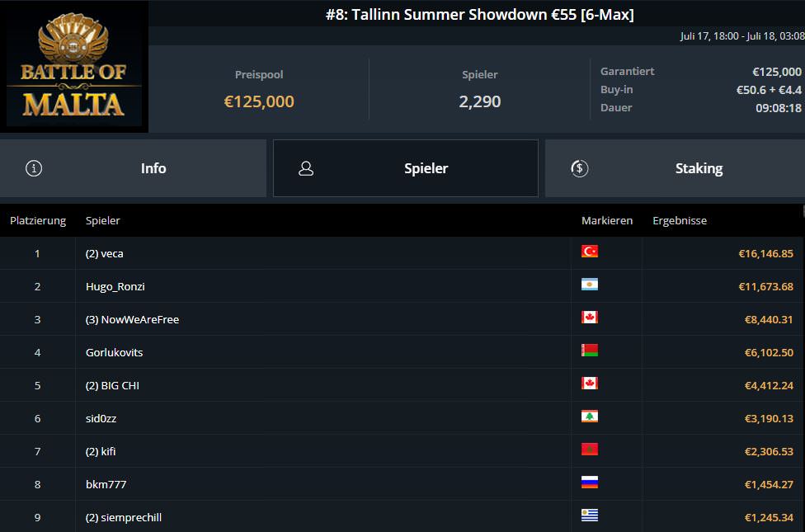Viewport: 805px width, 532px height.
Task: Click Hugo_Ronzi's Argentina flag icon
Action: (x=590, y=285)
